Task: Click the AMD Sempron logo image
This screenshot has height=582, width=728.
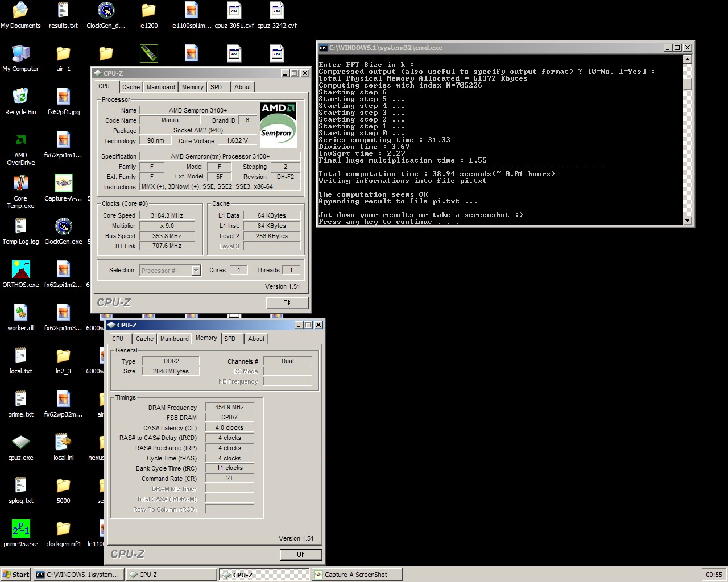Action: coord(278,125)
